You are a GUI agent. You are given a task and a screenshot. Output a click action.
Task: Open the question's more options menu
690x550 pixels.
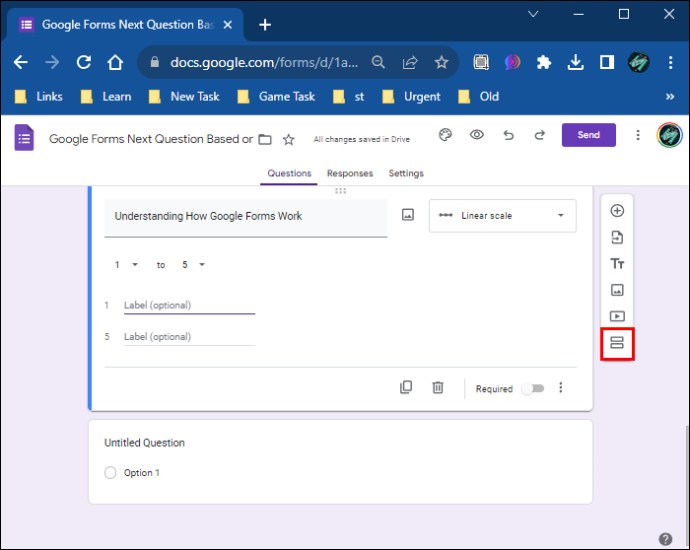pyautogui.click(x=560, y=387)
